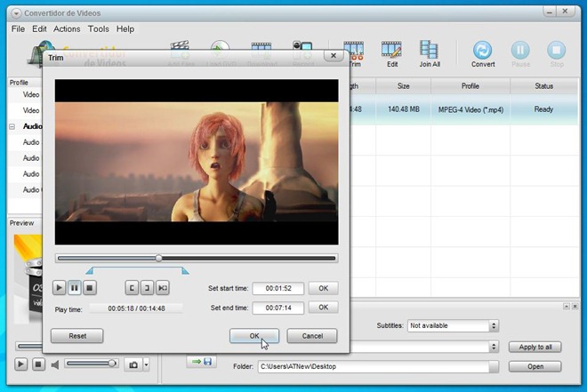
Task: Click the Download toolbar icon
Action: click(261, 54)
